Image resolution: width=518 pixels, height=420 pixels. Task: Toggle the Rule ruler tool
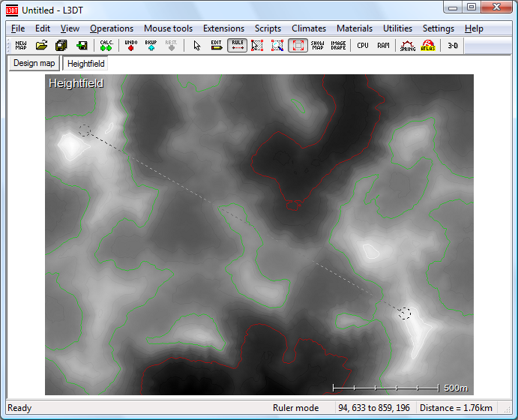[x=238, y=45]
